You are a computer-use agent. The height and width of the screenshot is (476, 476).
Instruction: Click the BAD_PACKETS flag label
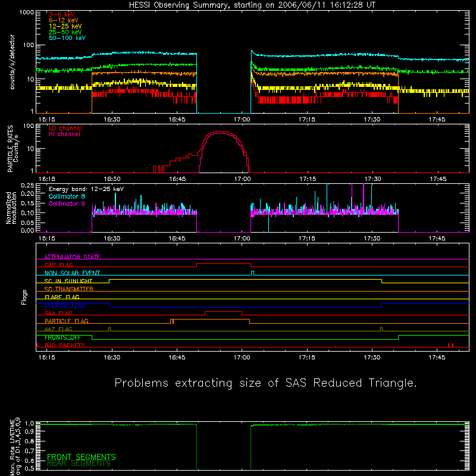65,345
